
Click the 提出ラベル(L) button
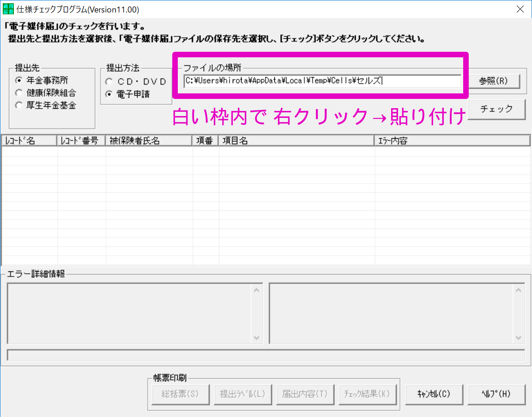coord(242,394)
